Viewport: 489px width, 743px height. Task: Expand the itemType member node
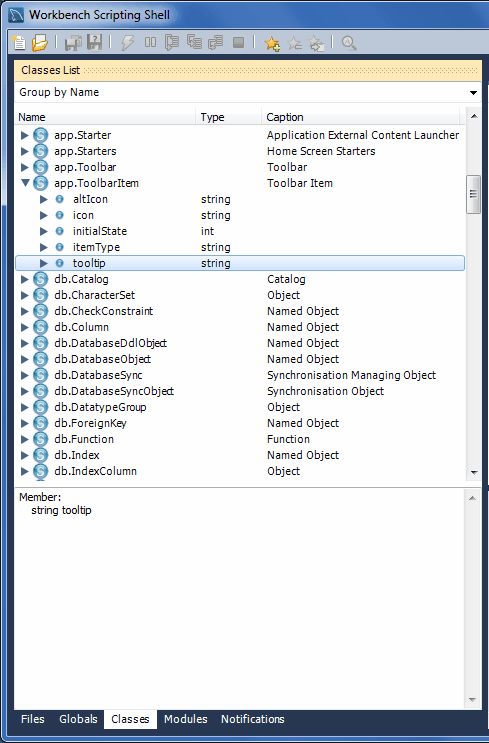[44, 247]
